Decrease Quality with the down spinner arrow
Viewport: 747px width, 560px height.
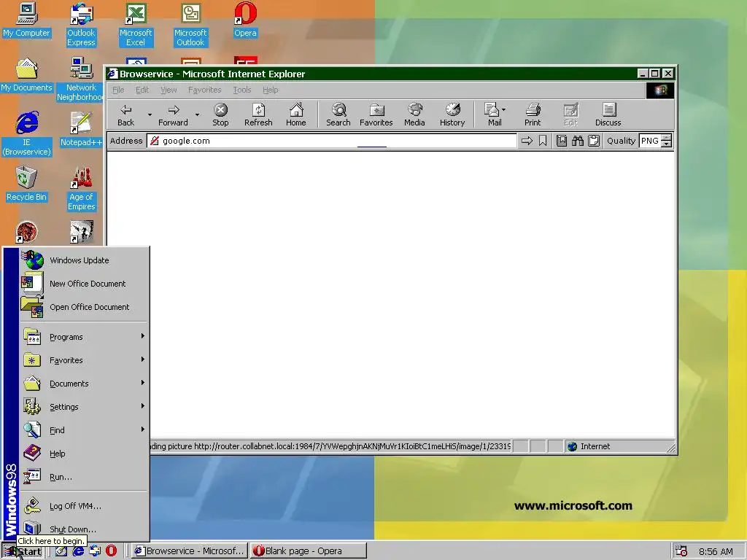pos(667,144)
